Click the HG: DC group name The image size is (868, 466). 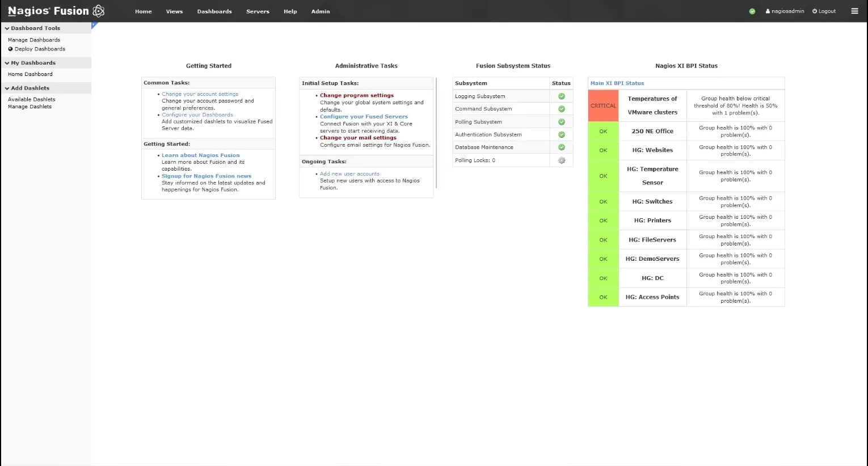(x=652, y=278)
